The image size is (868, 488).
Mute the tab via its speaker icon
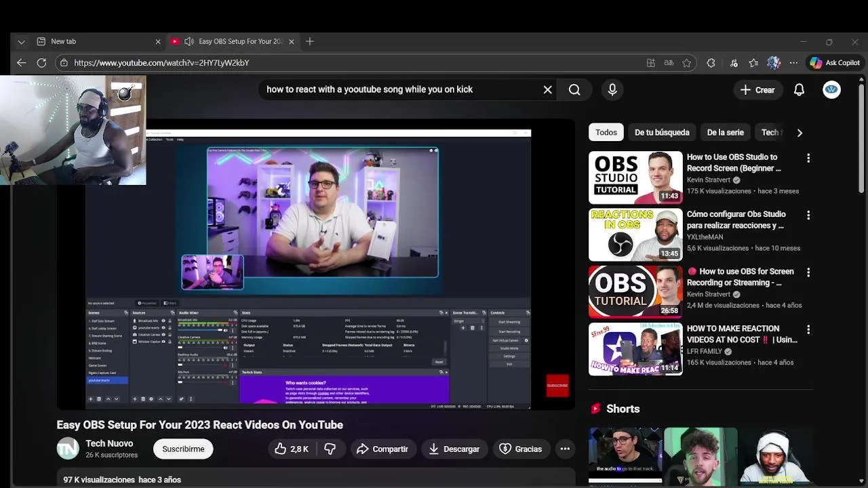[189, 41]
